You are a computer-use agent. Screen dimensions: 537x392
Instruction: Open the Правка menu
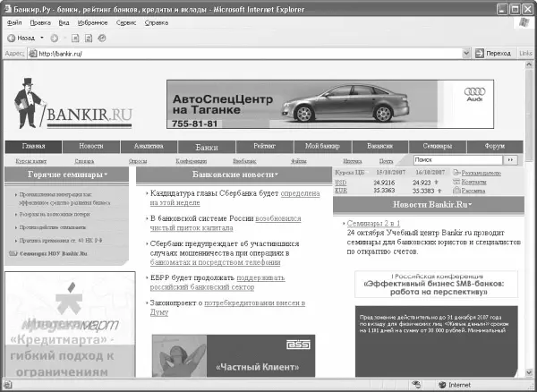coord(40,23)
